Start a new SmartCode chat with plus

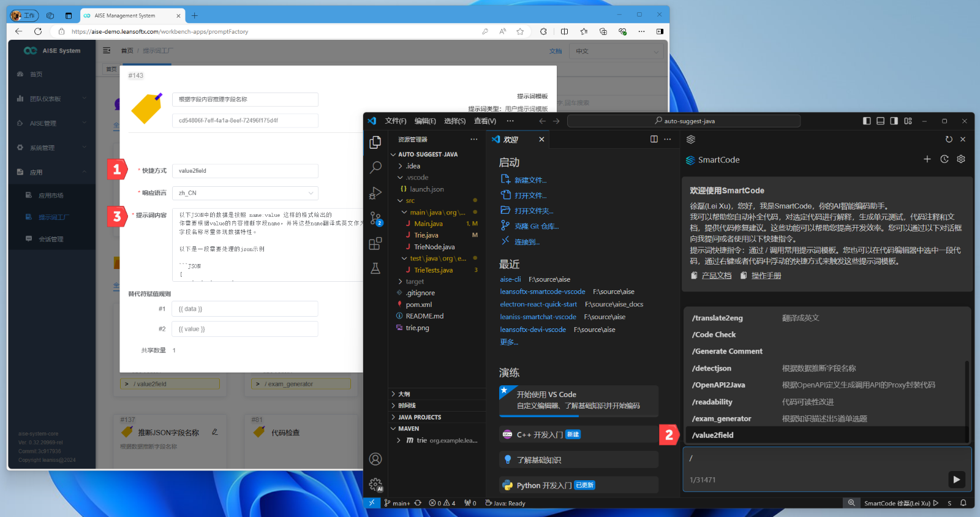927,159
